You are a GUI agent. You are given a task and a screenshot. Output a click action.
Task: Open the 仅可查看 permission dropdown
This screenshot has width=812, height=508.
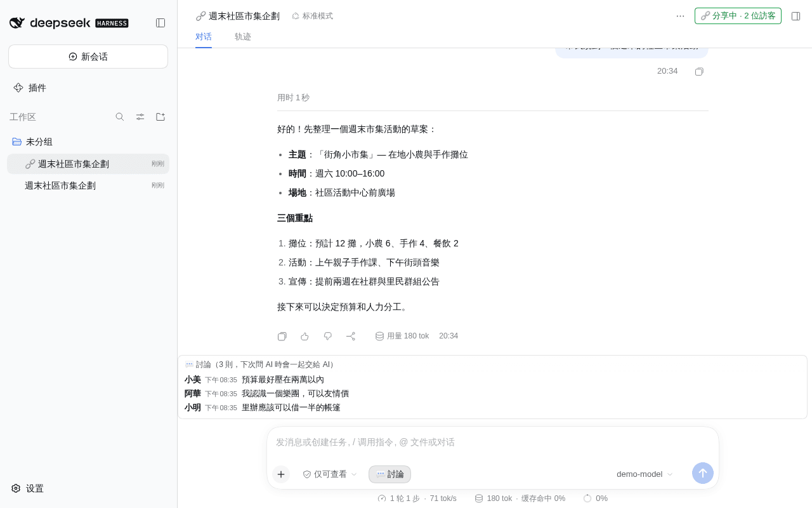[x=330, y=474]
